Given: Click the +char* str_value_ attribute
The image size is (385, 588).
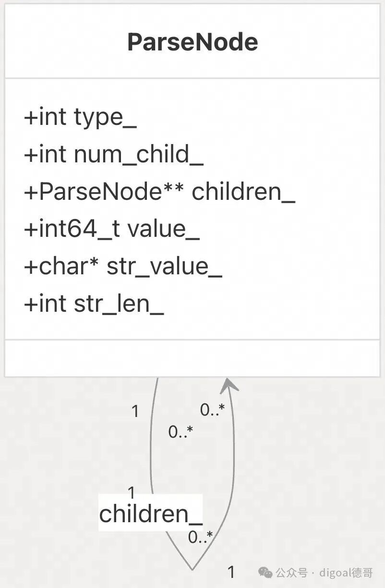Looking at the screenshot, I should tap(123, 267).
